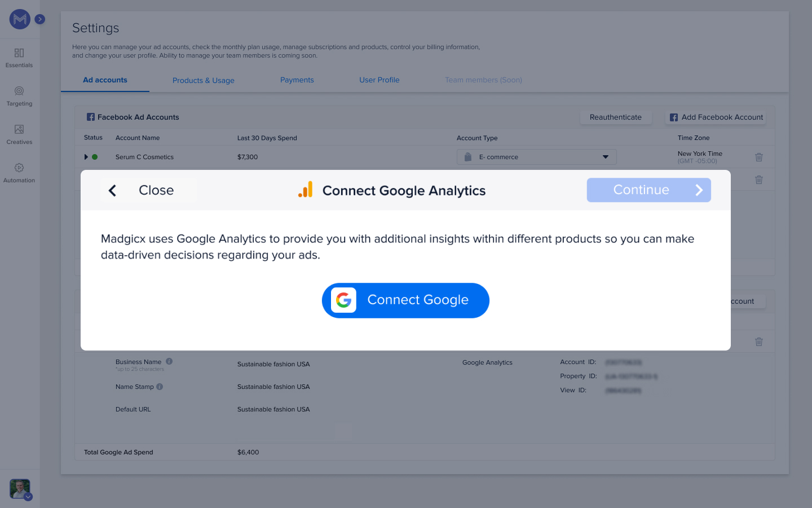Image resolution: width=812 pixels, height=508 pixels.
Task: Click Continue in the dialog
Action: [x=649, y=190]
